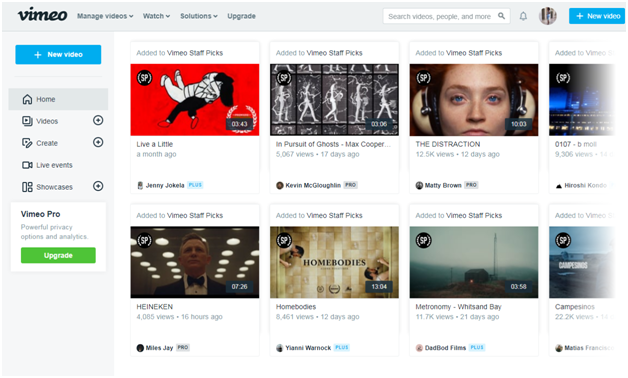Click SP badge on In Pursuit of Ghosts
The image size is (628, 378).
click(284, 78)
